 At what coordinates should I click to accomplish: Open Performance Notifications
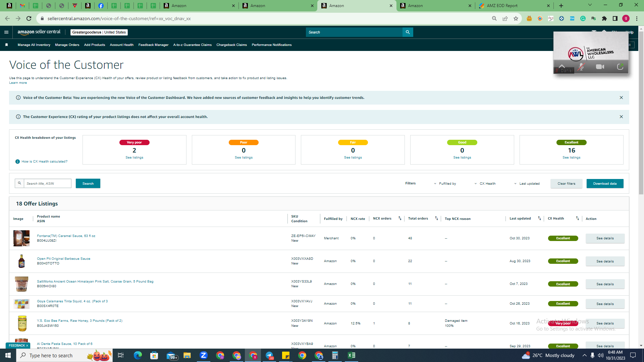click(272, 45)
